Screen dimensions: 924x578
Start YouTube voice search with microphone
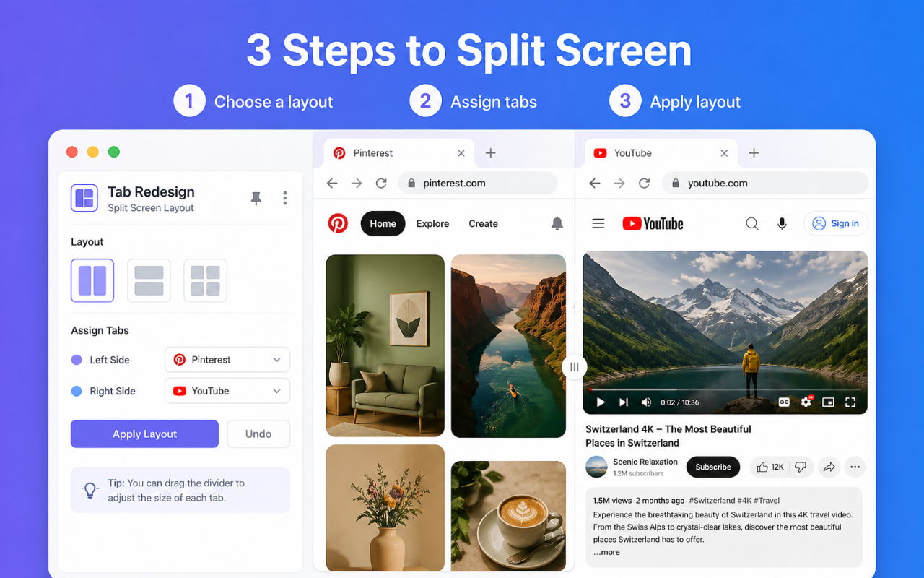coord(782,224)
